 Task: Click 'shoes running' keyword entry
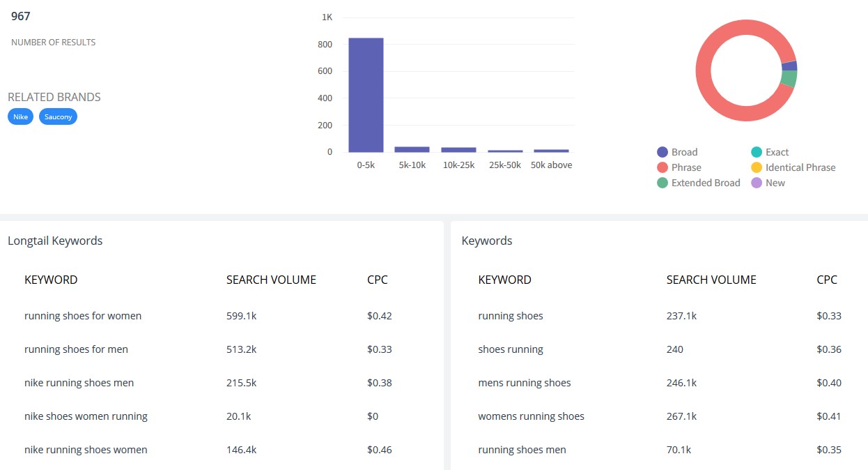click(510, 349)
